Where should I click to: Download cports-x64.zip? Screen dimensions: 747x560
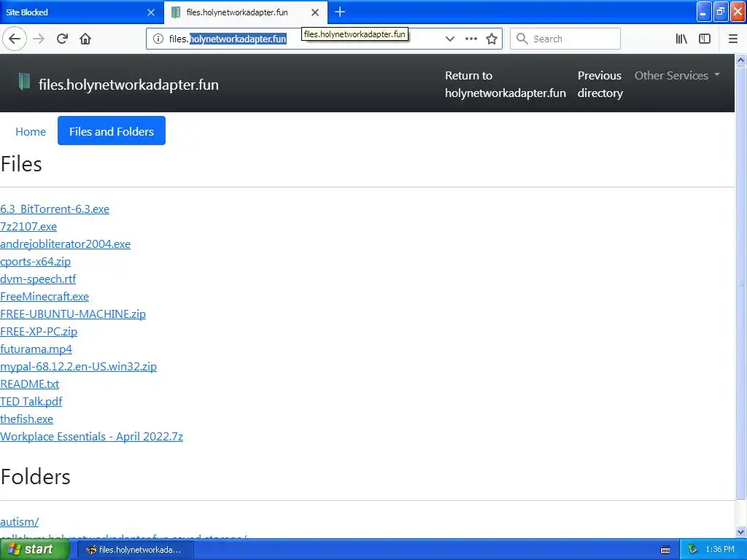(x=35, y=262)
